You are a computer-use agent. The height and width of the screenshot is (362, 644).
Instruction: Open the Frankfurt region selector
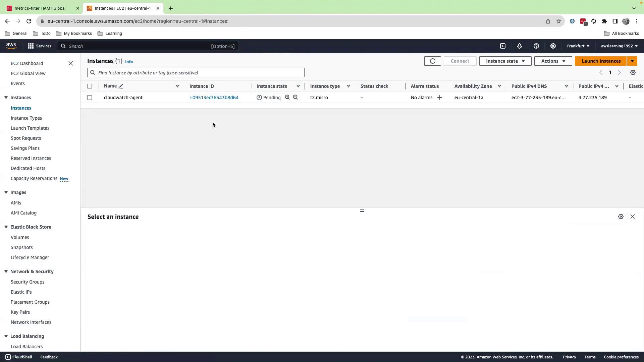(578, 46)
